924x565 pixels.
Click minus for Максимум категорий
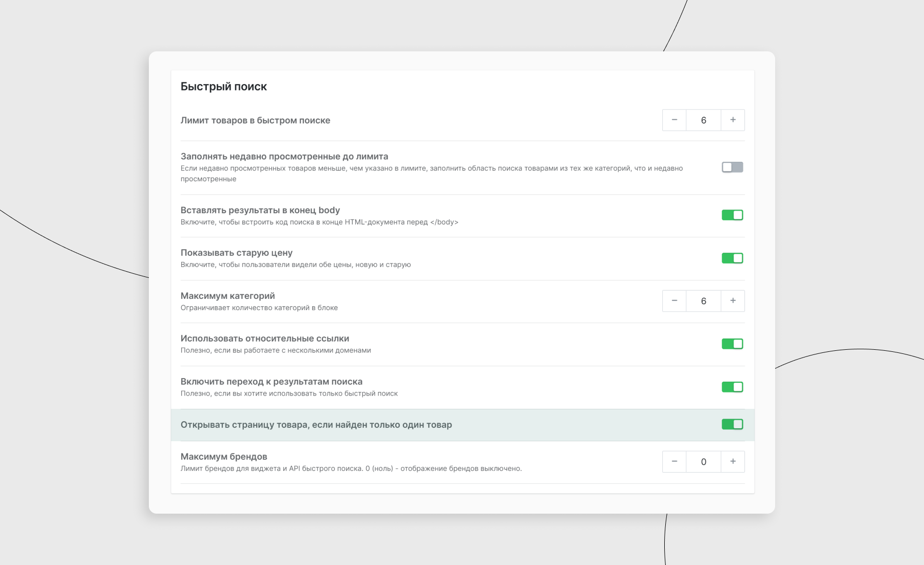coord(674,301)
